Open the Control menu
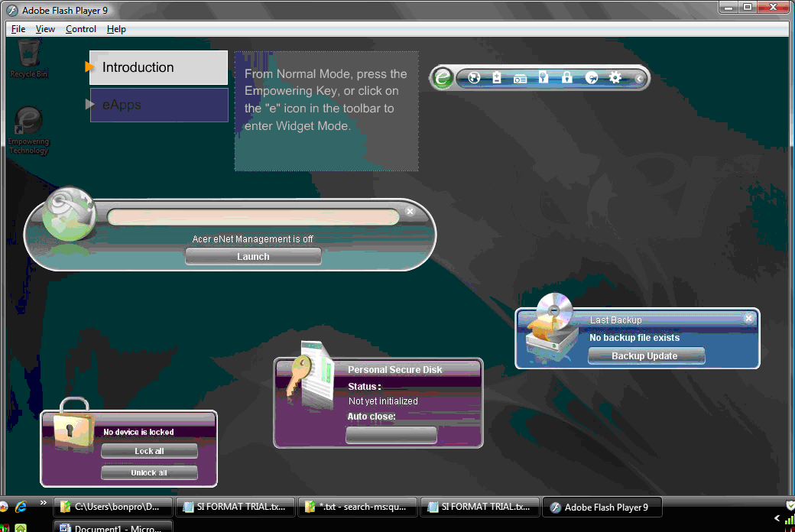This screenshot has width=795, height=532. coord(80,29)
